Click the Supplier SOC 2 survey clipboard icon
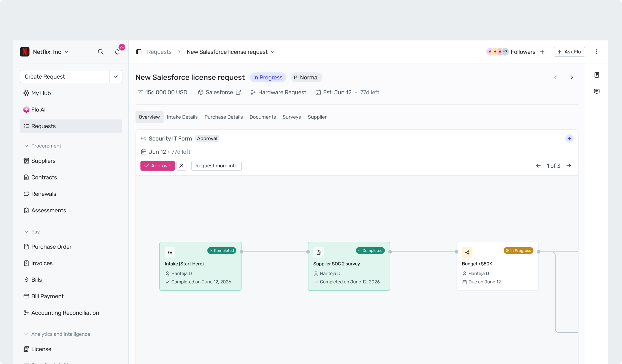 (x=319, y=252)
